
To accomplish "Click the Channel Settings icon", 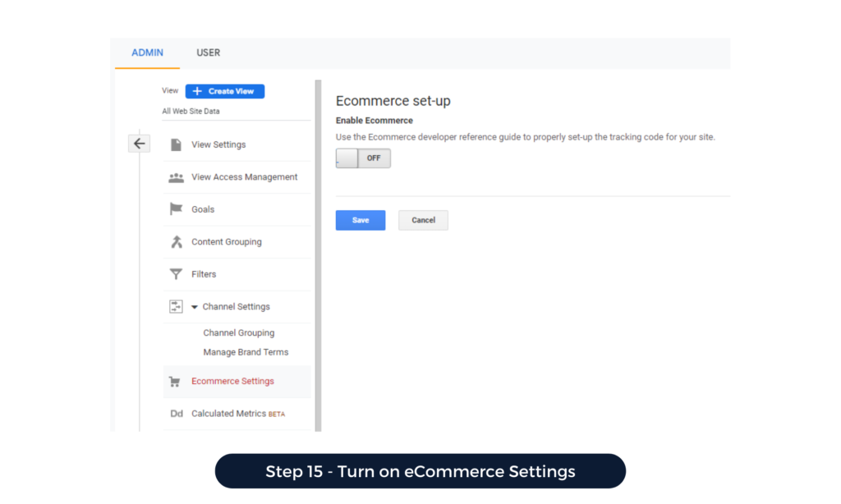I will (176, 306).
